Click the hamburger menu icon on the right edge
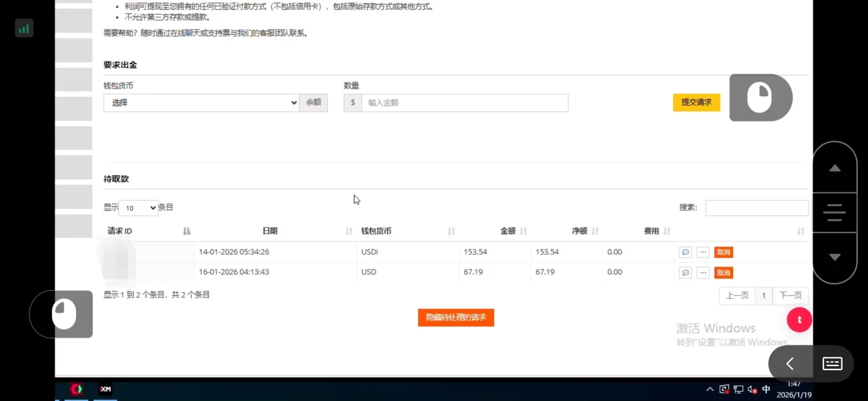Screen dimensions: 868x401 (x=834, y=213)
